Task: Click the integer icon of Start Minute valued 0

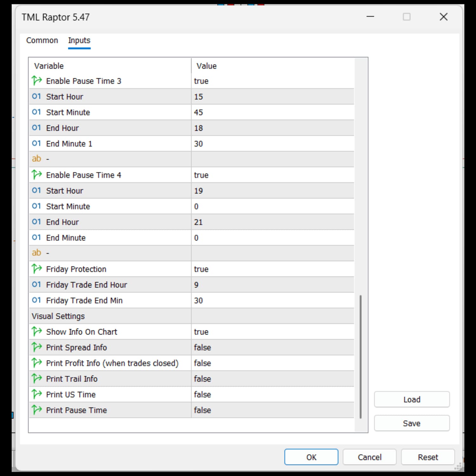Action: pyautogui.click(x=36, y=206)
